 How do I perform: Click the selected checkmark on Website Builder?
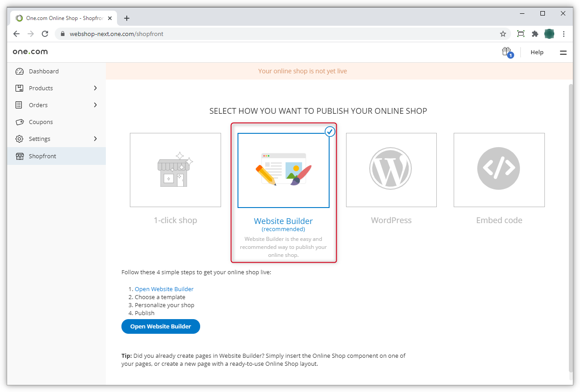coord(330,132)
